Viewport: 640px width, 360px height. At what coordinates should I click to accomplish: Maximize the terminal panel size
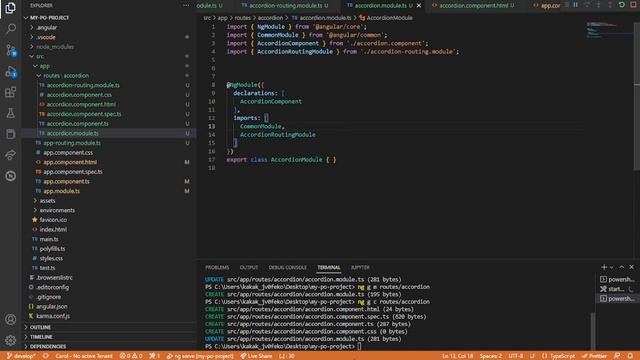point(622,267)
